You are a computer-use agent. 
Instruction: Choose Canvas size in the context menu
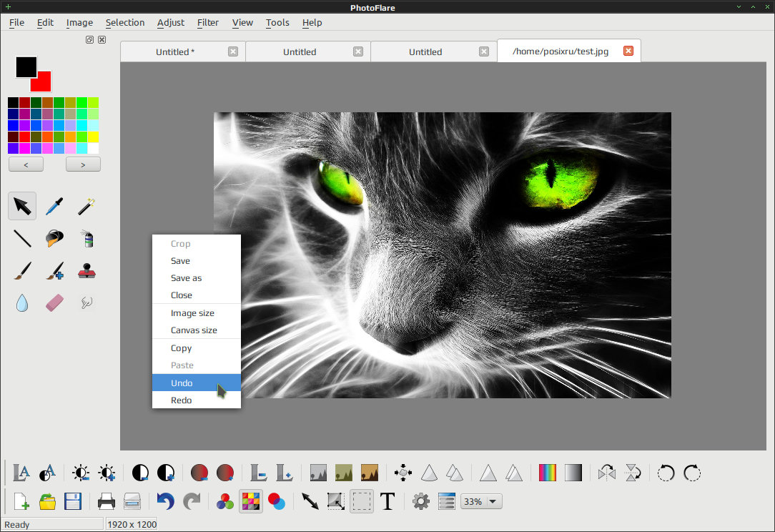196,330
